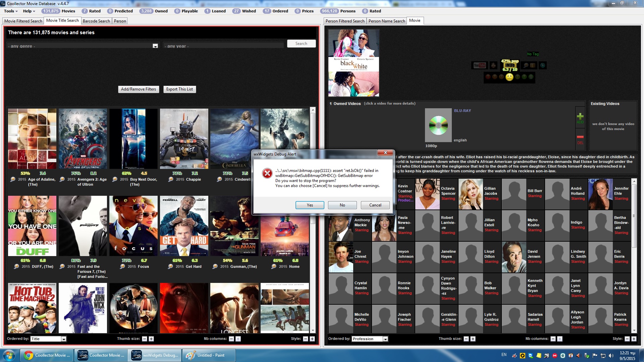This screenshot has width=644, height=362.
Task: Open the YouTube trailer icon
Action: click(480, 65)
